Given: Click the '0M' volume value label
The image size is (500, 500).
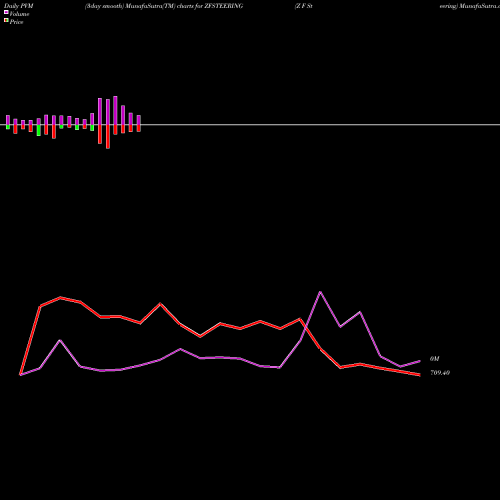Looking at the screenshot, I should (434, 359).
